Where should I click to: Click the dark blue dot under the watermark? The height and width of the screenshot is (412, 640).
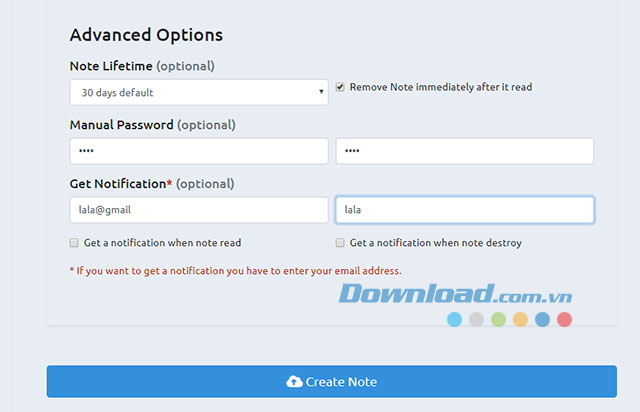[542, 320]
